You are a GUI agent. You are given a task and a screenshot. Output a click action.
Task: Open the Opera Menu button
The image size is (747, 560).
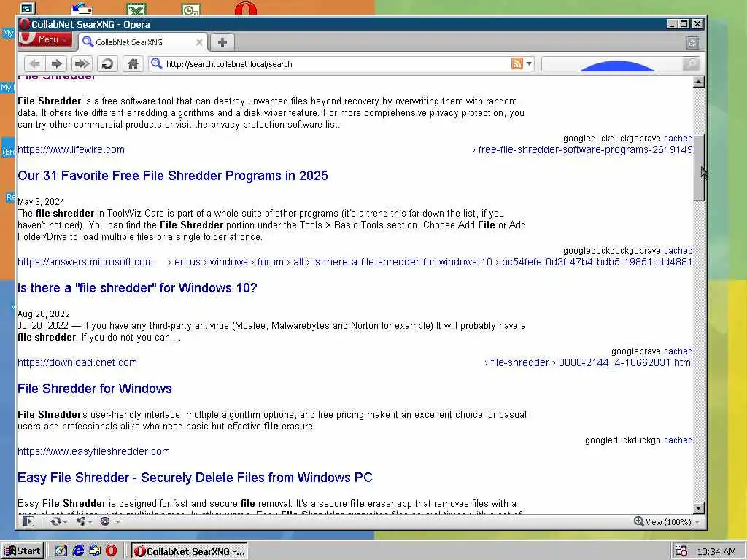point(44,39)
